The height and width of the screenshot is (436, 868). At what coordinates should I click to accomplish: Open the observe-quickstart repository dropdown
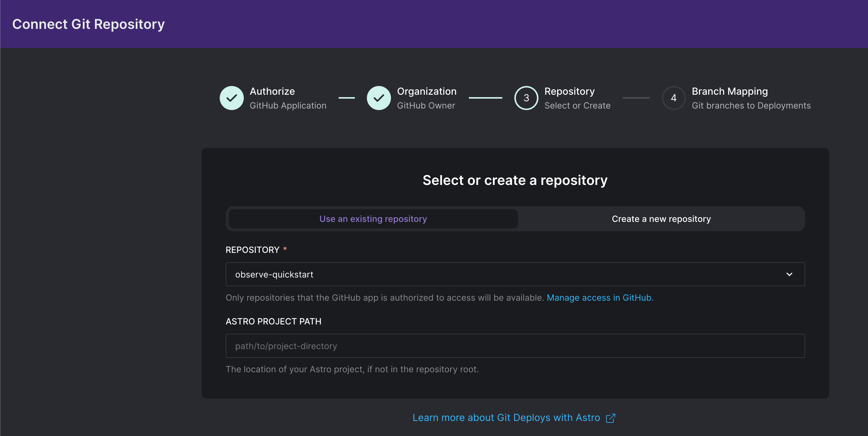point(515,274)
